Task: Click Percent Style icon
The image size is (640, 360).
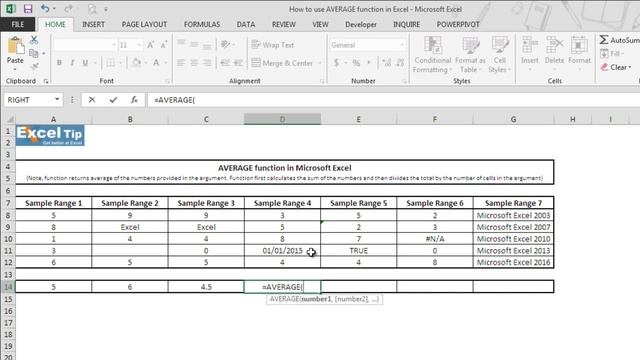Action: tap(356, 63)
